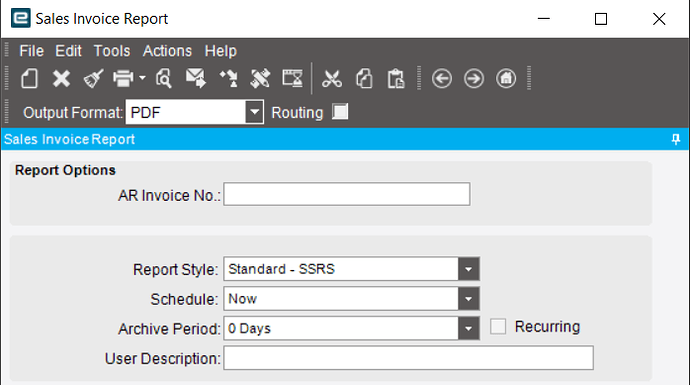Image resolution: width=690 pixels, height=385 pixels.
Task: Open the Help menu
Action: (x=220, y=51)
